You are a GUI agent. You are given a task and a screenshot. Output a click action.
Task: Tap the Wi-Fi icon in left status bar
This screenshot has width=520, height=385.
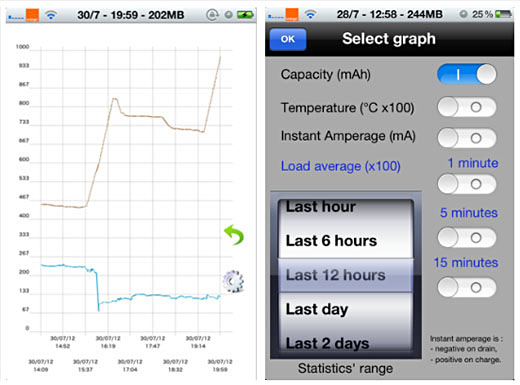pyautogui.click(x=51, y=15)
